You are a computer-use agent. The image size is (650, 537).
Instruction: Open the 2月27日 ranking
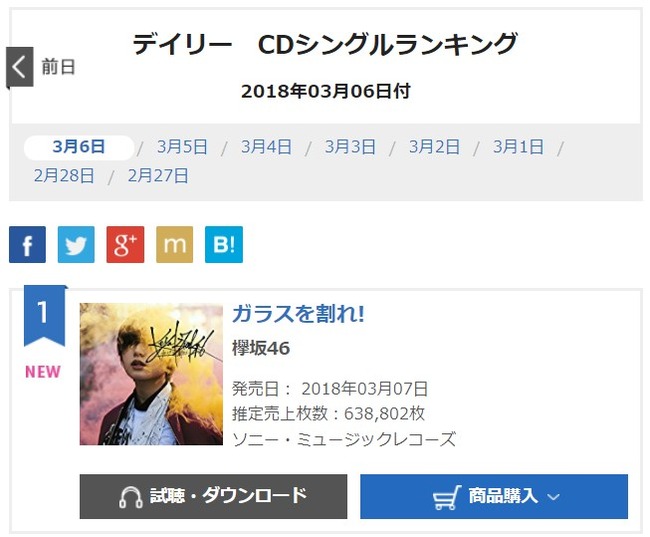[158, 176]
